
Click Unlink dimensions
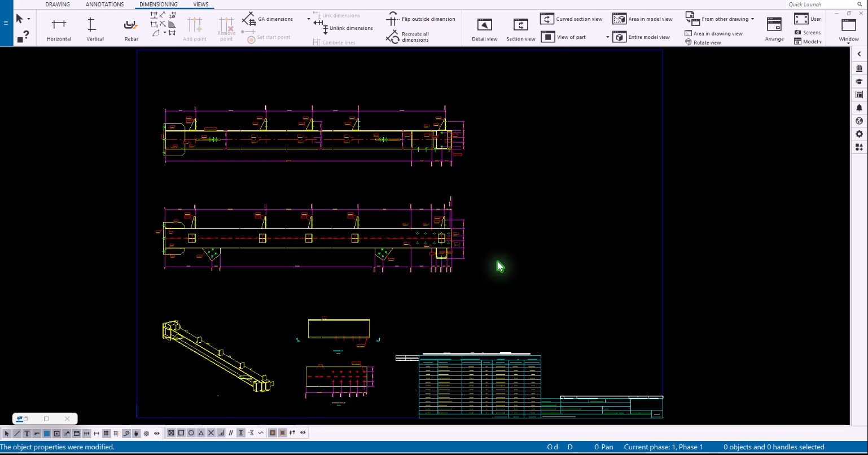[x=343, y=28]
